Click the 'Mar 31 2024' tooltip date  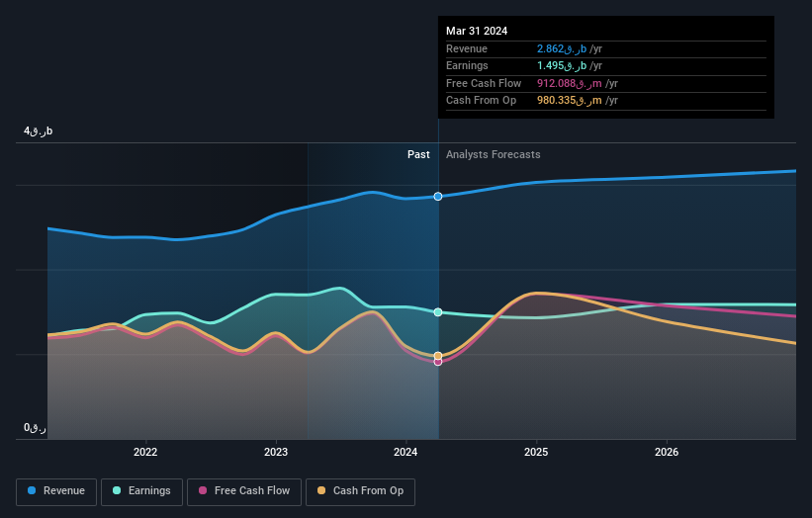(477, 31)
